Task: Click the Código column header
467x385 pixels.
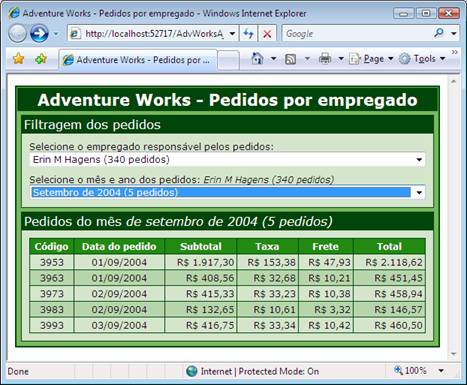Action: pyautogui.click(x=52, y=246)
